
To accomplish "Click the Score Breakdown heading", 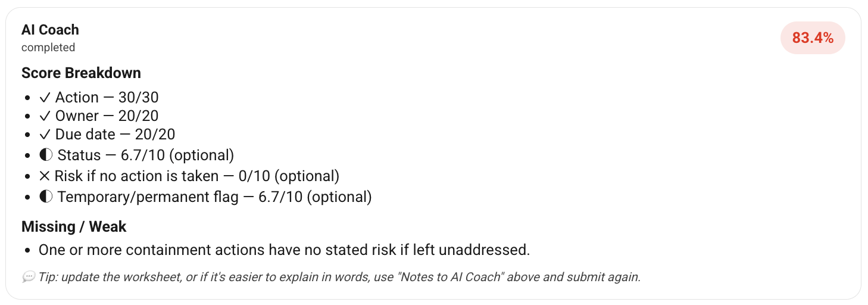I will 81,73.
